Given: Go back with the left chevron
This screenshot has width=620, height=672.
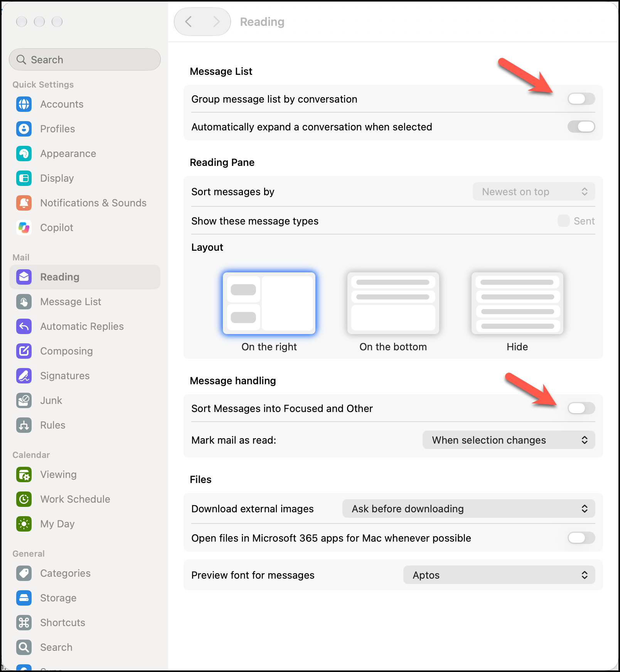Looking at the screenshot, I should pos(189,22).
